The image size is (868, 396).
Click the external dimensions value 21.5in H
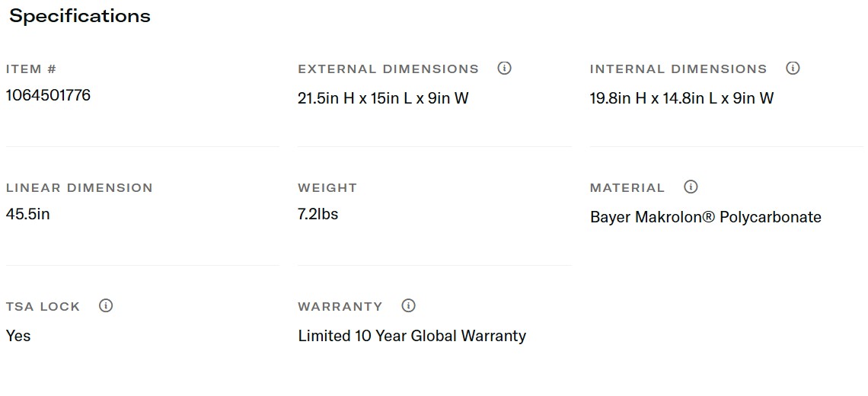(383, 98)
